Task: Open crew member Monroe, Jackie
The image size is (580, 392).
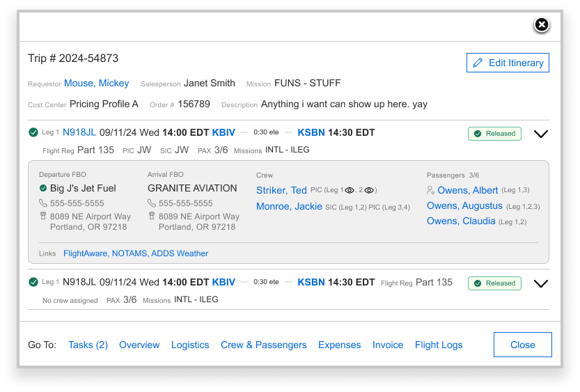Action: click(x=289, y=206)
